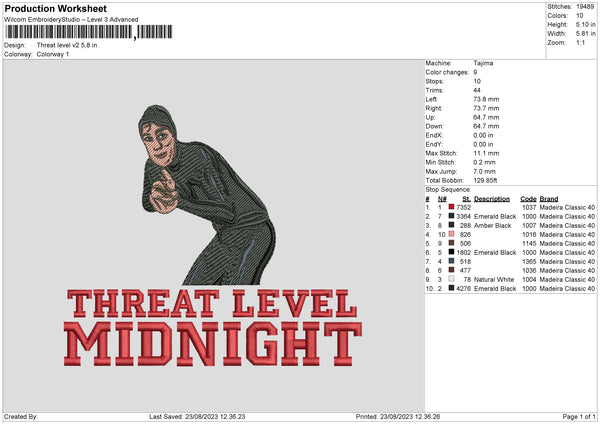The width and height of the screenshot is (600, 424).
Task: Click the embroidered hooded figure in the preview
Action: [x=207, y=195]
